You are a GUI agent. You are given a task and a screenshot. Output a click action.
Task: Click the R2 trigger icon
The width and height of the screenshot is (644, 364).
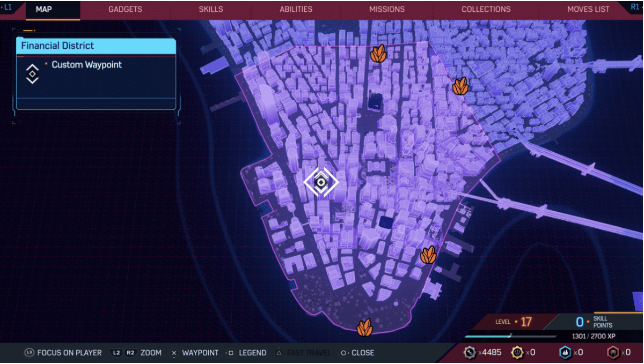(130, 353)
